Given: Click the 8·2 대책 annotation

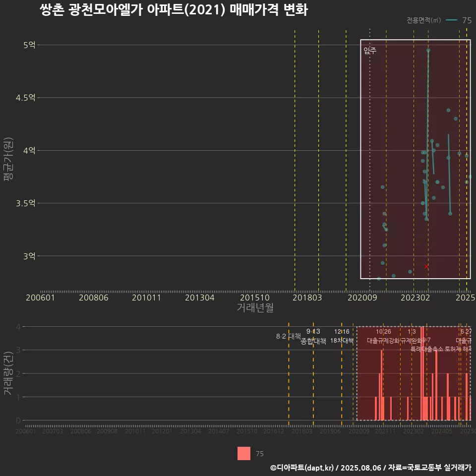Looking at the screenshot, I should point(288,336).
